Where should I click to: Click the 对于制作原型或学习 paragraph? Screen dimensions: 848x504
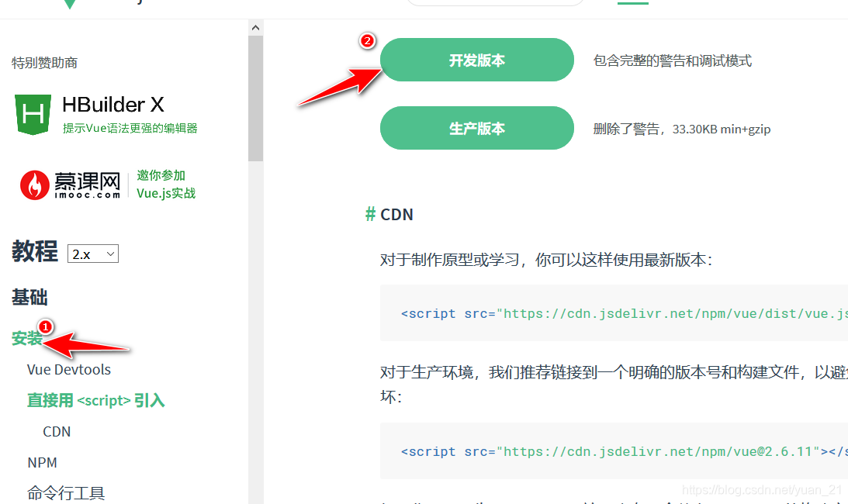[546, 260]
